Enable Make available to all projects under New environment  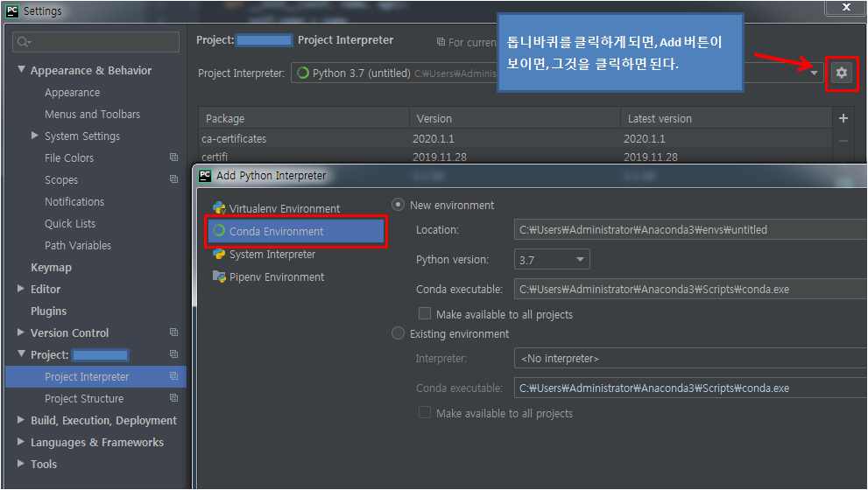[425, 313]
